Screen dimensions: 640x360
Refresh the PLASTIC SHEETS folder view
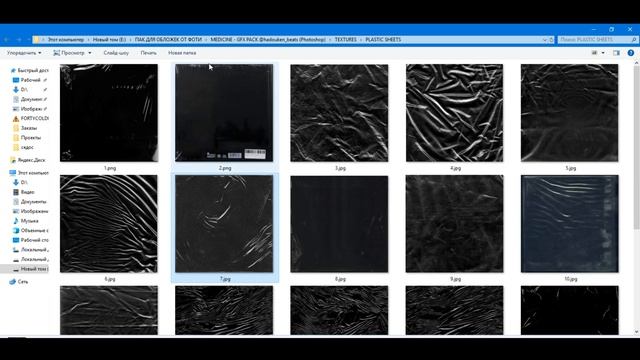(x=551, y=40)
